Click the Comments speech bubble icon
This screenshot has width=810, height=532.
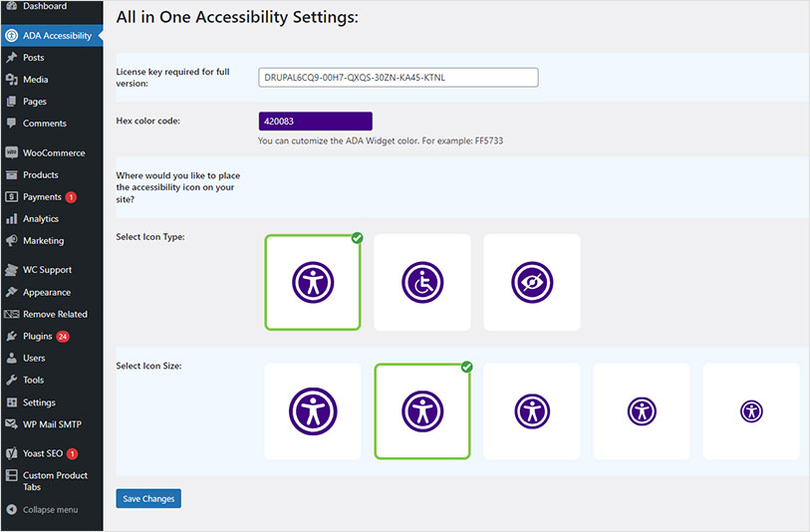tap(11, 123)
